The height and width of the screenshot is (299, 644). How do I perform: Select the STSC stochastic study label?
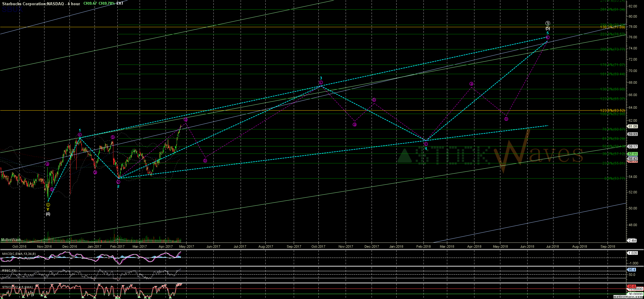click(x=17, y=287)
